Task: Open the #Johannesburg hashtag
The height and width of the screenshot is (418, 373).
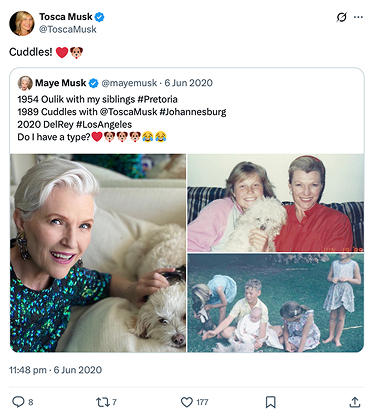Action: coord(193,112)
